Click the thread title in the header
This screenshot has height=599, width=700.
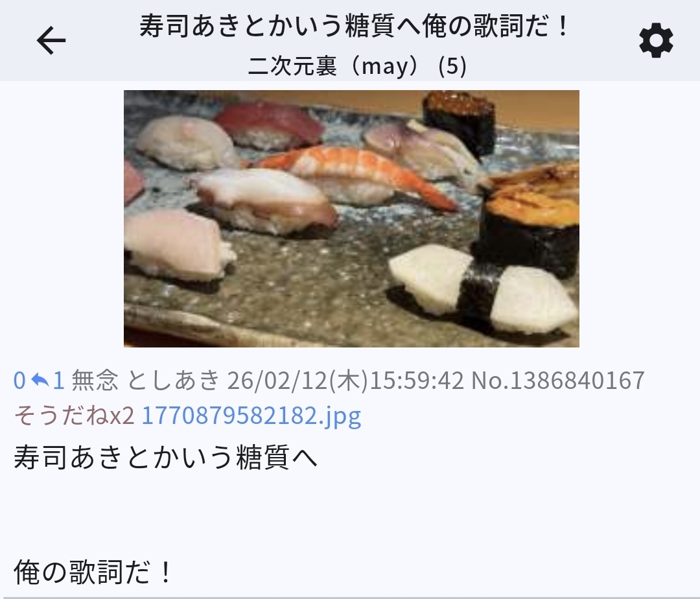(x=354, y=25)
